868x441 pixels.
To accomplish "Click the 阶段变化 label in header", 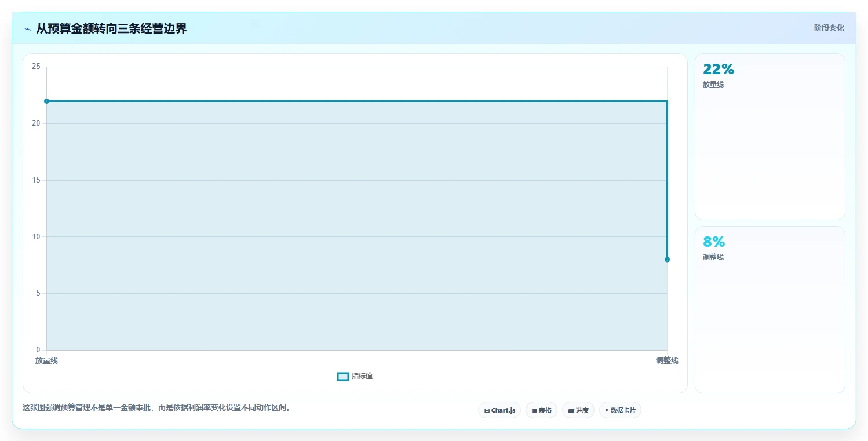I will click(x=829, y=28).
